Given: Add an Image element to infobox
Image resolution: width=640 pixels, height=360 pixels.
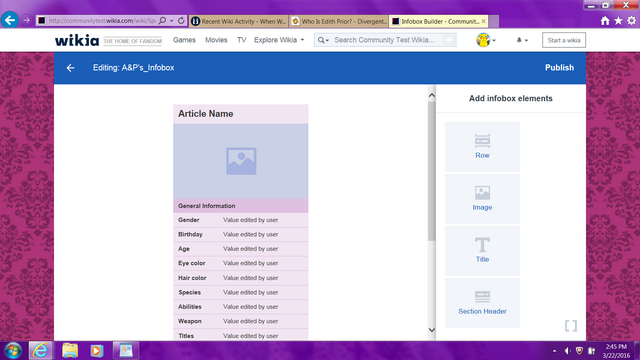Looking at the screenshot, I should click(x=482, y=199).
